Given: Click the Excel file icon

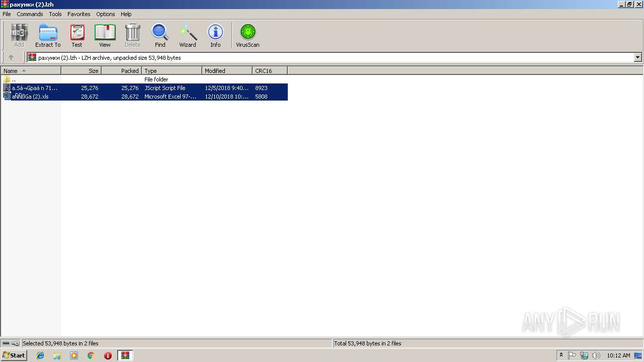Looking at the screenshot, I should (x=7, y=97).
